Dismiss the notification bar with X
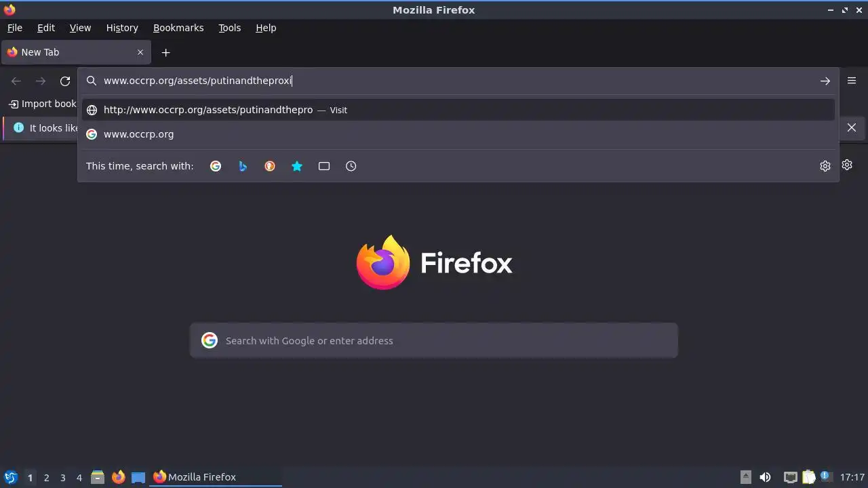The width and height of the screenshot is (868, 488). pyautogui.click(x=852, y=127)
